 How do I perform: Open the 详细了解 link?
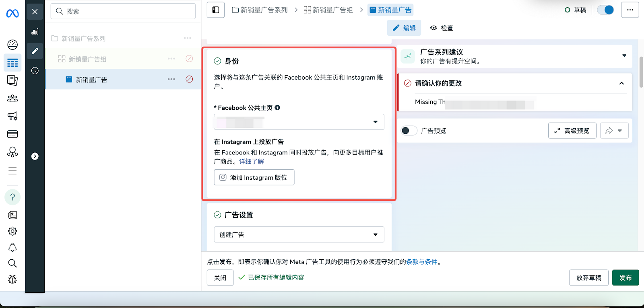tap(252, 161)
